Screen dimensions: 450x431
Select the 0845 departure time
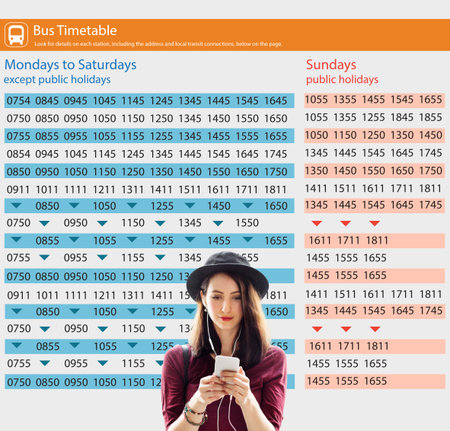[47, 101]
